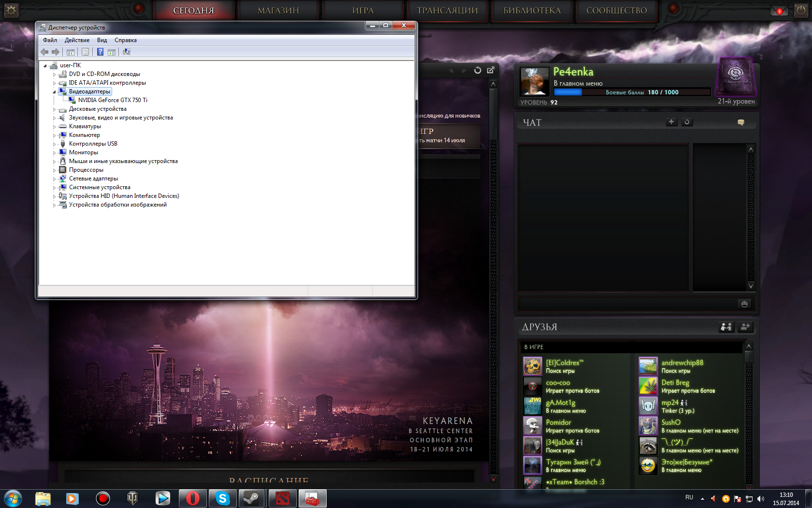Select the СЕГОДНЯ tab

coord(194,10)
